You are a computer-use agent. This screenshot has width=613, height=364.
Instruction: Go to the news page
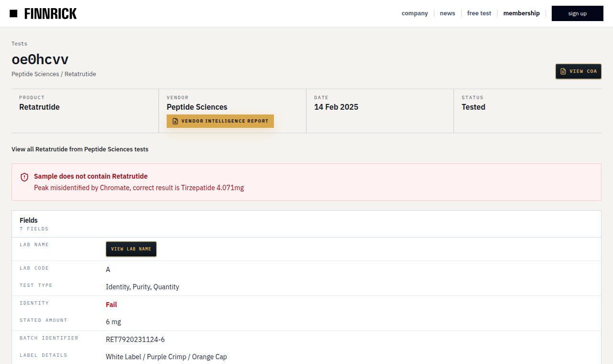click(447, 13)
